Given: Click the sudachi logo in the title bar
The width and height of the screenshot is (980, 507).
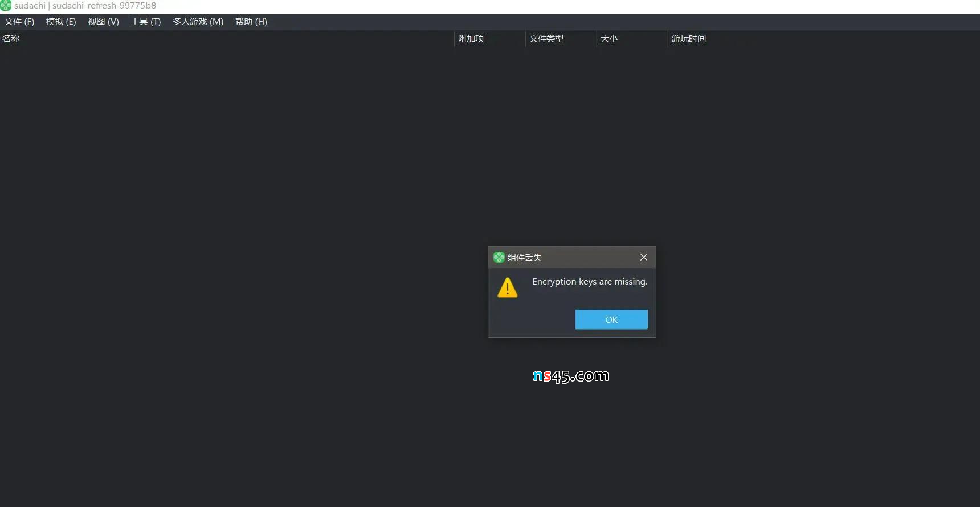Looking at the screenshot, I should pos(6,6).
